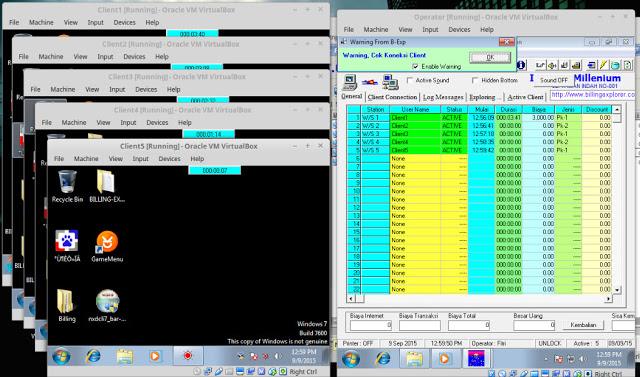
Task: Click the Discount column header
Action: pyautogui.click(x=597, y=109)
